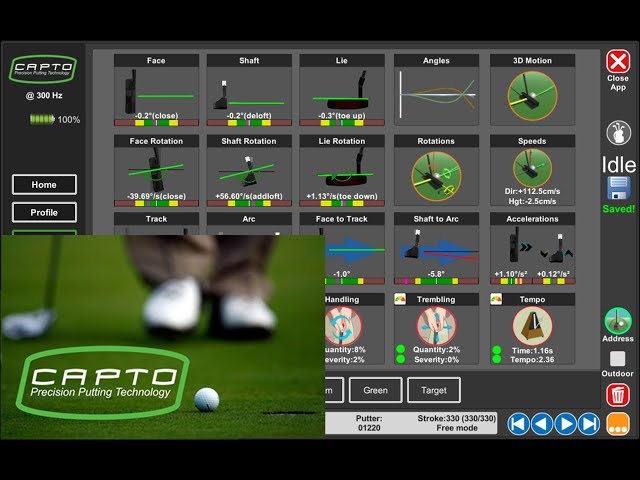640x480 pixels.
Task: Click the Hgt:-2.5cm/s speed value
Action: coord(532,201)
